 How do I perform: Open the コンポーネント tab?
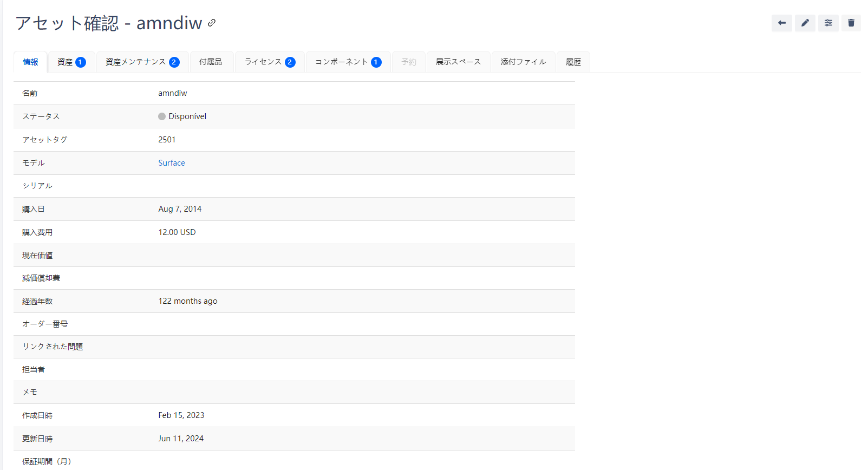tap(341, 62)
